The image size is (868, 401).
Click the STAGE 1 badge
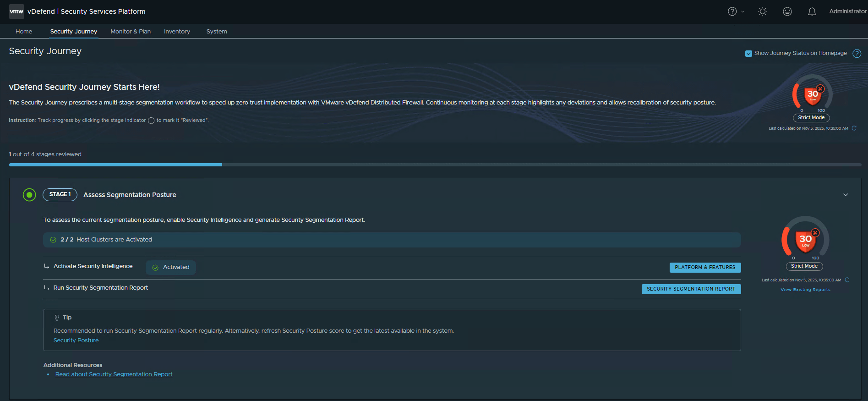coord(60,194)
